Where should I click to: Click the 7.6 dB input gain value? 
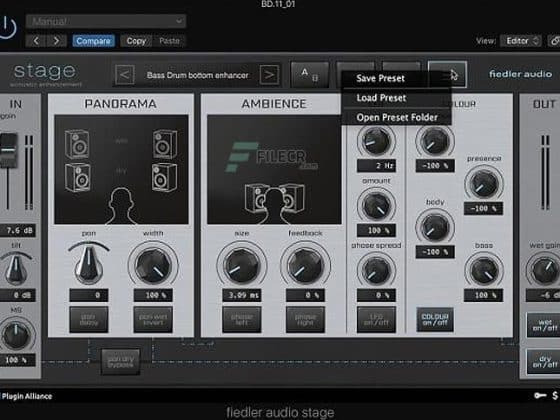(x=18, y=230)
